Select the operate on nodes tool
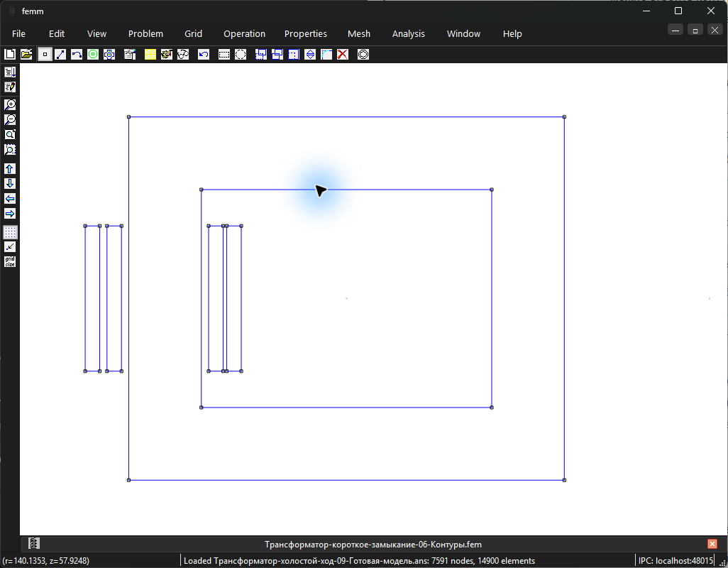Image resolution: width=728 pixels, height=568 pixels. (x=45, y=55)
